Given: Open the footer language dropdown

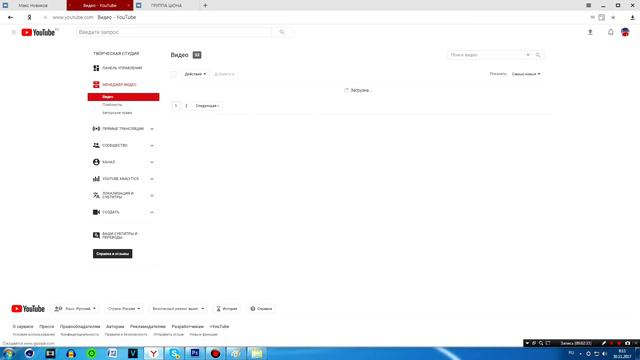Looking at the screenshot, I should (x=75, y=309).
